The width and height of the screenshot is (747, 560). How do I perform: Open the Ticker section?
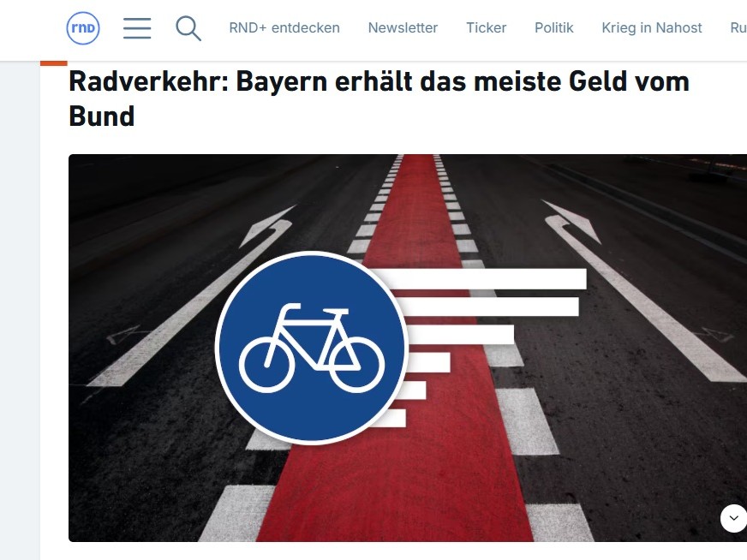(486, 27)
